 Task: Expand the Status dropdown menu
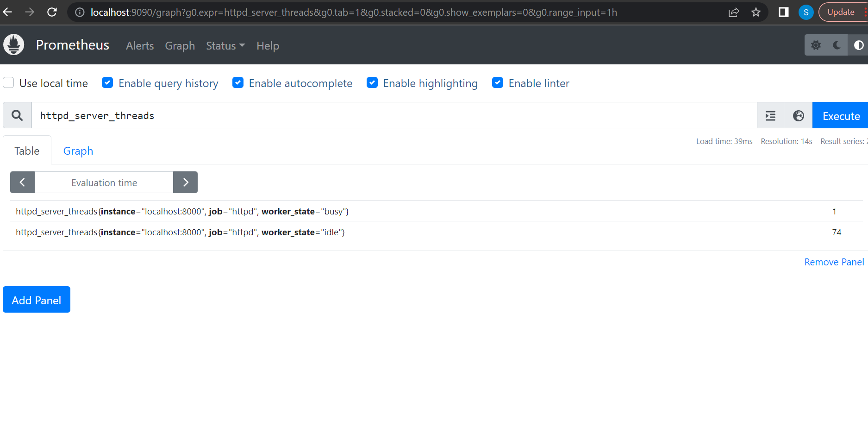225,46
